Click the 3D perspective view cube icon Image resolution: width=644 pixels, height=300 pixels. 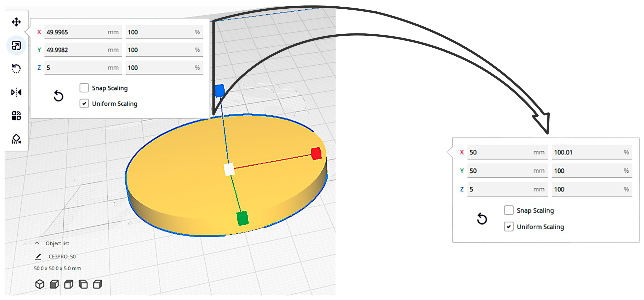pos(40,284)
